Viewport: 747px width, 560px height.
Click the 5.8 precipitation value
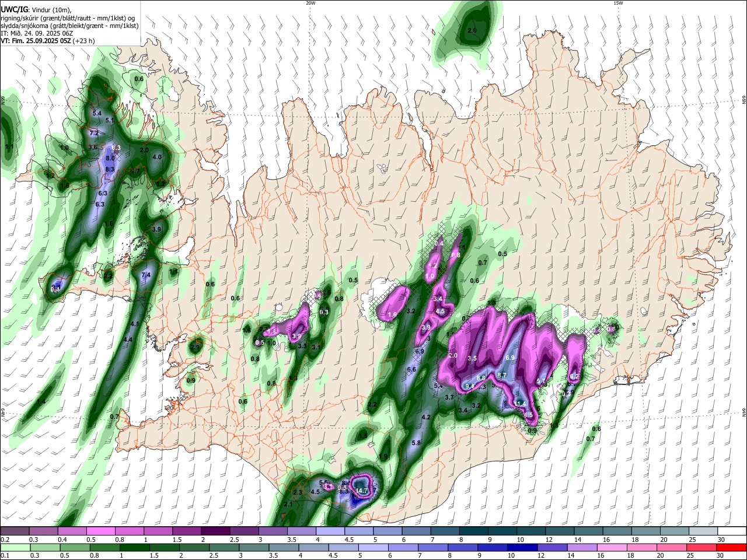[x=416, y=443]
